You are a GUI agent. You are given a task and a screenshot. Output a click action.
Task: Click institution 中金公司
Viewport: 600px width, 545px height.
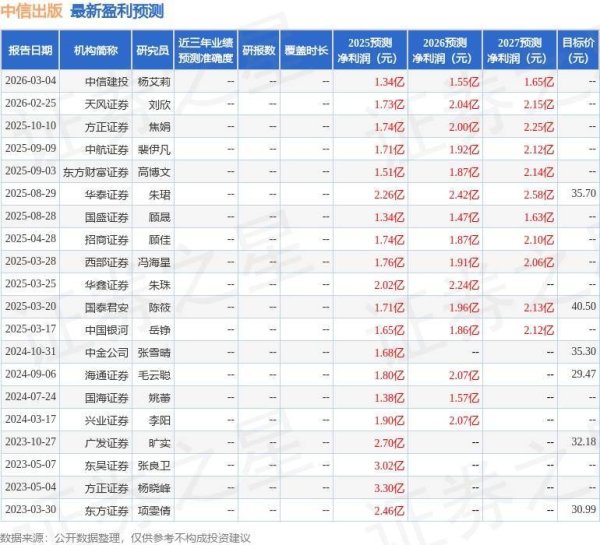point(106,352)
